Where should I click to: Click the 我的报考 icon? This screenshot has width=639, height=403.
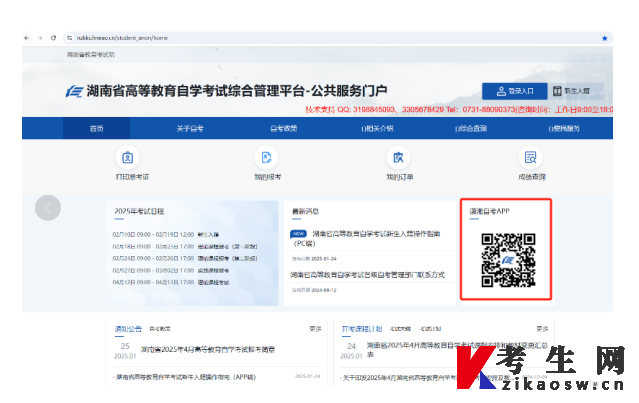267,158
